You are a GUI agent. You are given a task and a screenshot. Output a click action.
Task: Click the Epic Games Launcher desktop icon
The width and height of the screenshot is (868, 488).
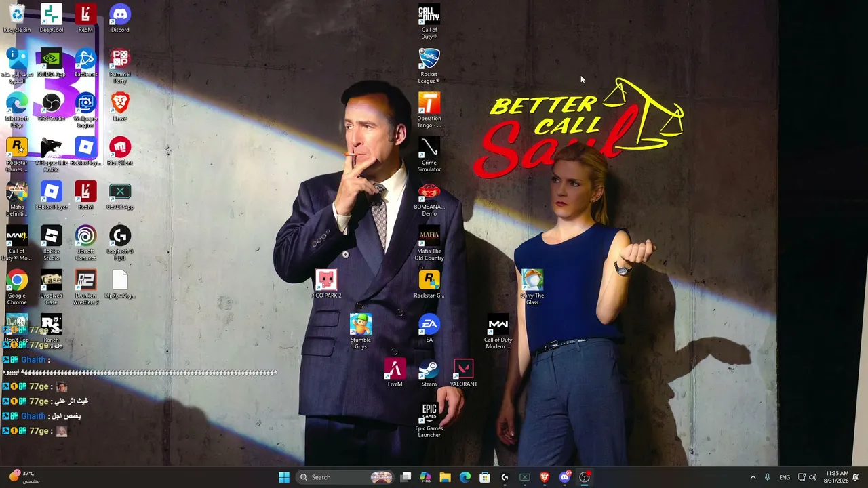click(x=429, y=421)
